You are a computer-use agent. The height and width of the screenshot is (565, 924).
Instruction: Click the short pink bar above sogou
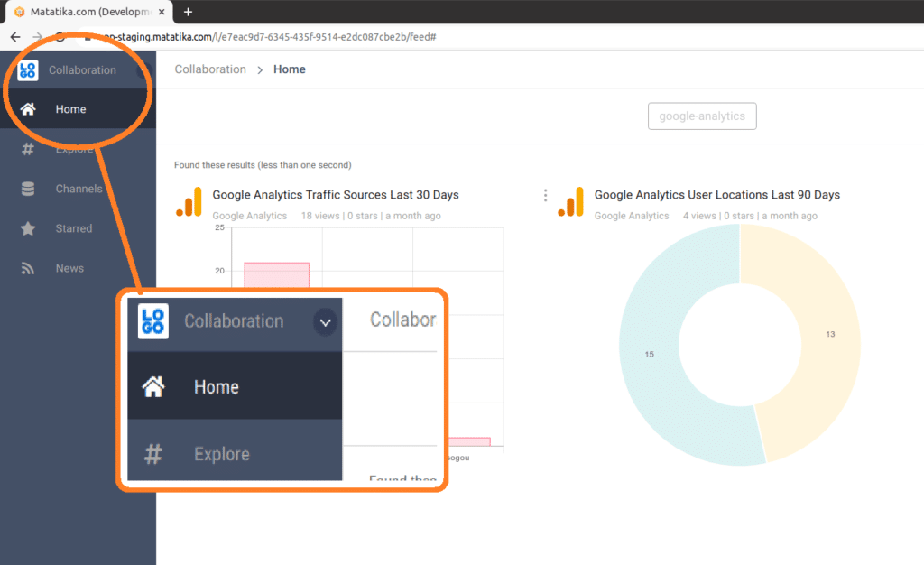pos(469,442)
